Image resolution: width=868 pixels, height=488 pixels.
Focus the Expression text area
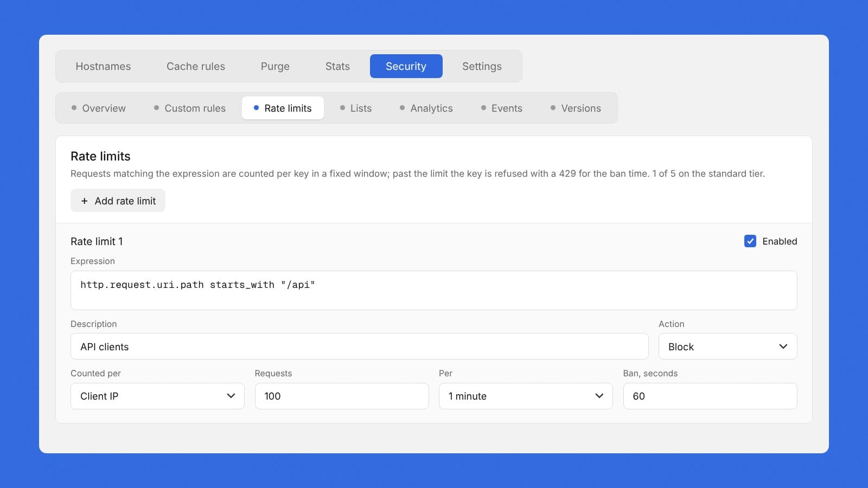pyautogui.click(x=433, y=290)
